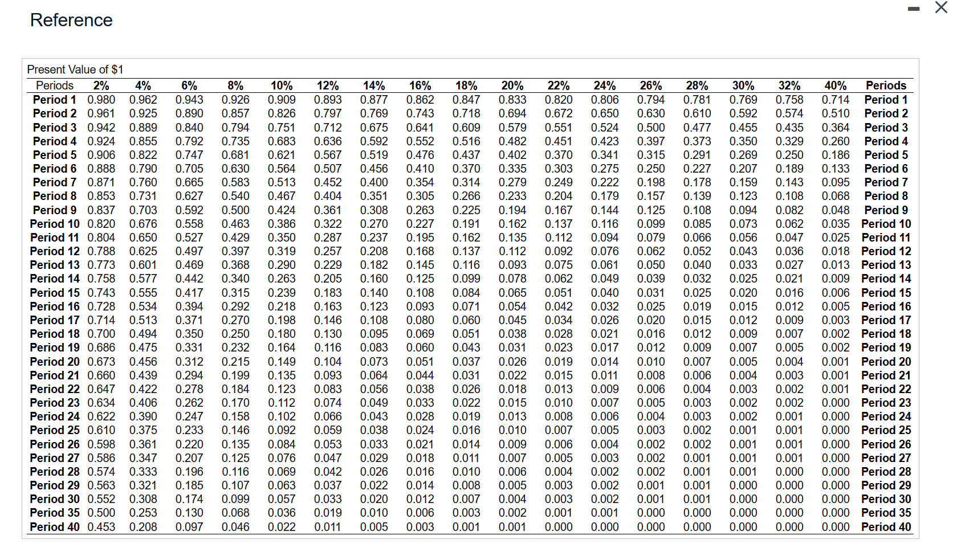
Task: Click the Reference title heading
Action: tap(71, 20)
